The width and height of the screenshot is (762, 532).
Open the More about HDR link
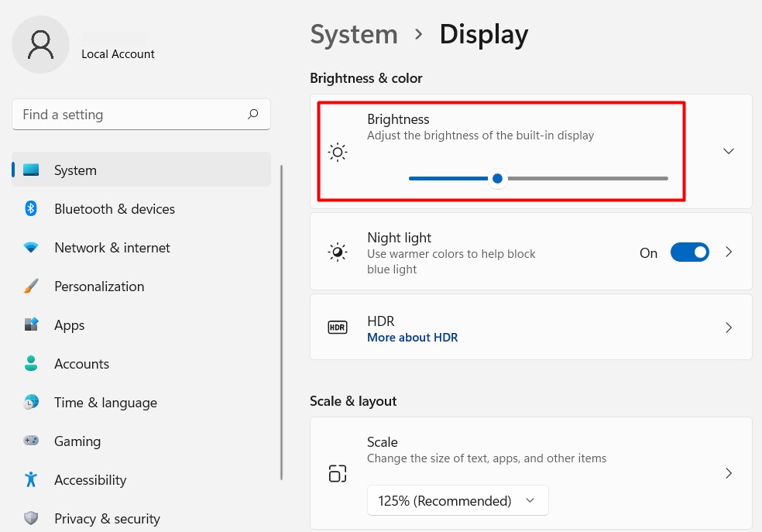412,338
